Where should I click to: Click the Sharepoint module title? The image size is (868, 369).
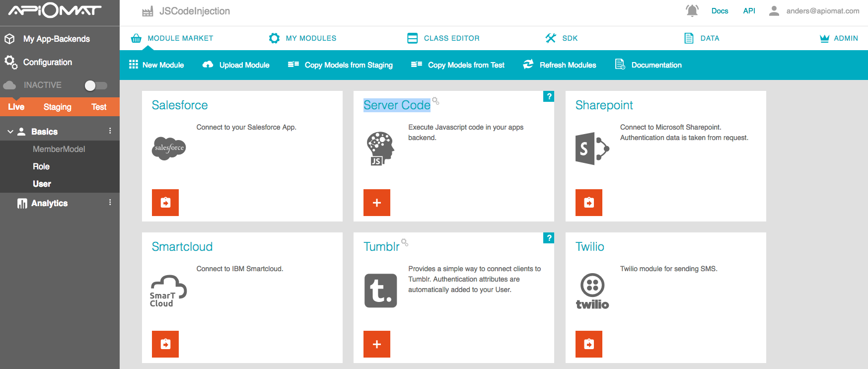coord(604,105)
